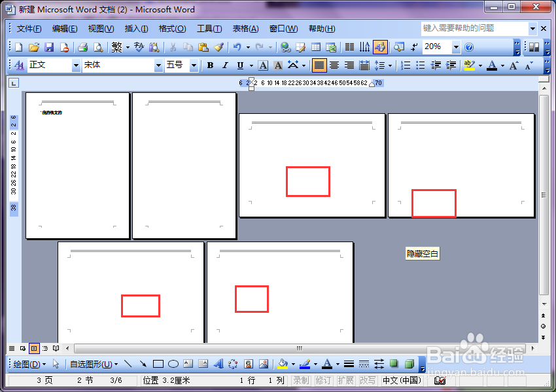Expand the Font Size dropdown showing 五号
This screenshot has height=392, width=556.
click(x=194, y=65)
